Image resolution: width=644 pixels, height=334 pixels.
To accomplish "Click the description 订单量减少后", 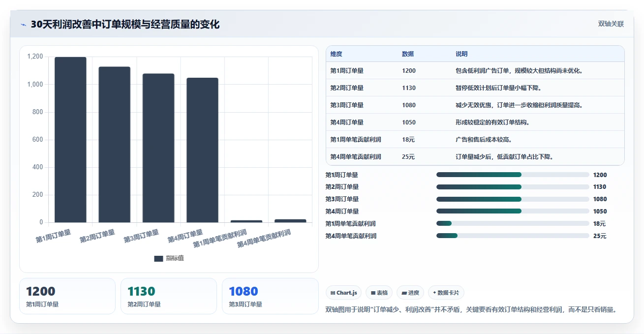I will point(504,157).
